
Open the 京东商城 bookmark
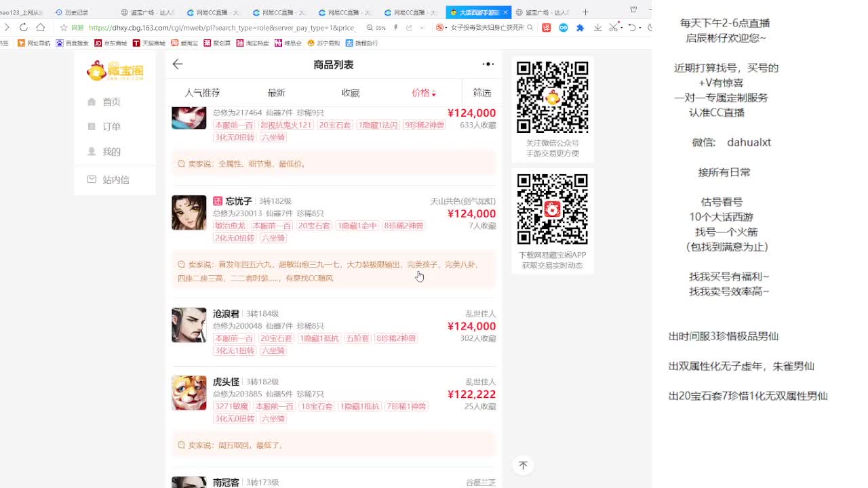111,43
